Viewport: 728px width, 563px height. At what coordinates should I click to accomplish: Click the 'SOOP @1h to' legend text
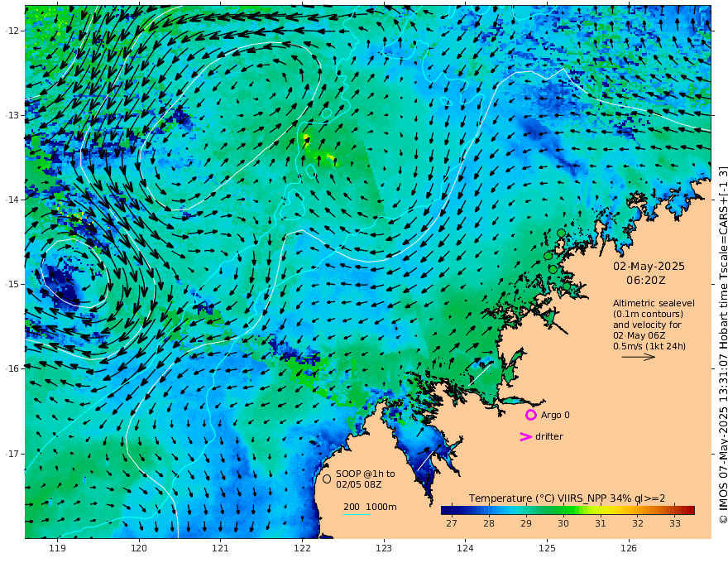click(x=366, y=474)
